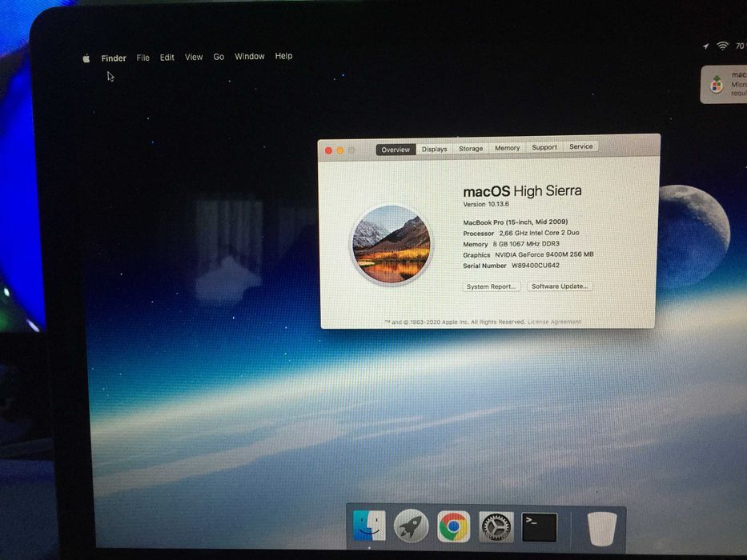Screen dimensions: 747x560
Task: Open the View menu
Action: (194, 57)
